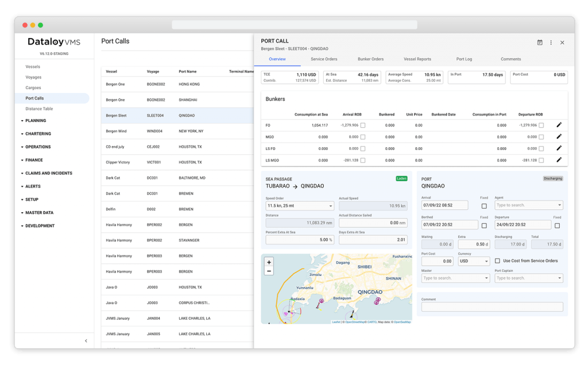588x368 pixels.
Task: Check Use Cost from Service Orders
Action: pos(497,261)
